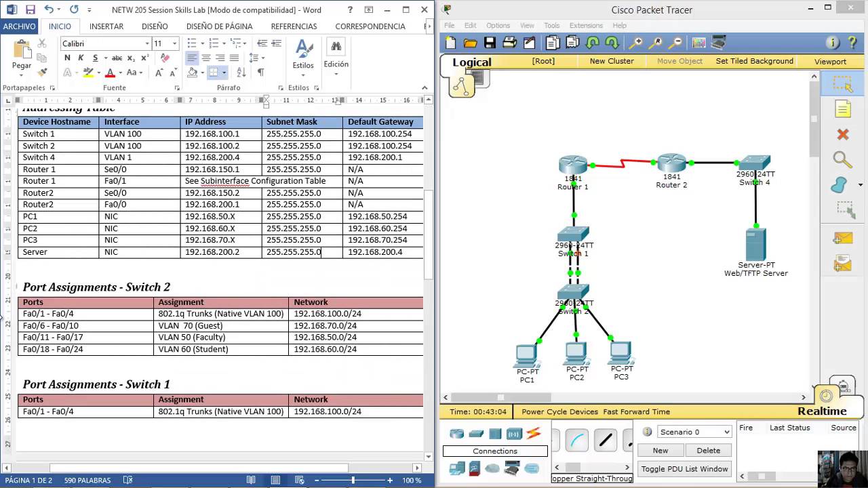Screen dimensions: 868x488
Task: Click Power Cycle Devices
Action: 559,411
